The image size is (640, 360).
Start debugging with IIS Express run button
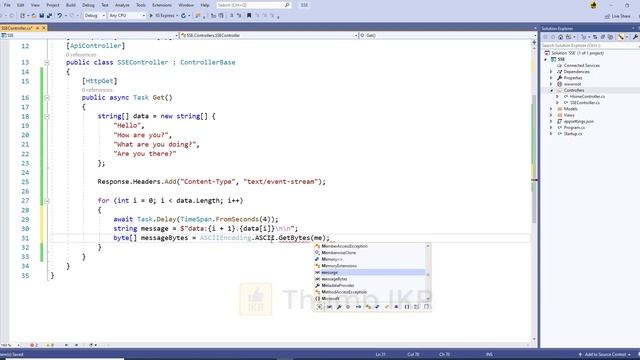(163, 16)
